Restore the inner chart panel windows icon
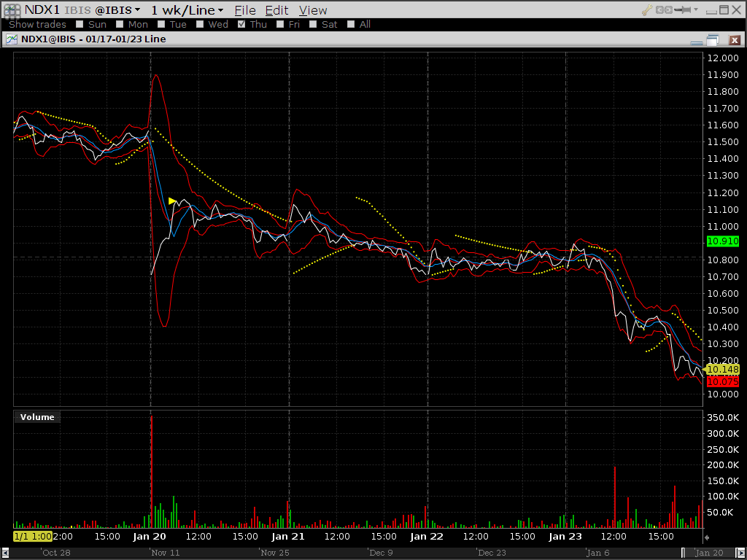 click(x=713, y=40)
